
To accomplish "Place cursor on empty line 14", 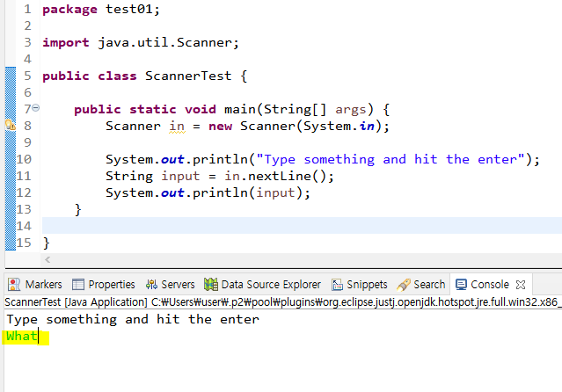I will pyautogui.click(x=302, y=225).
